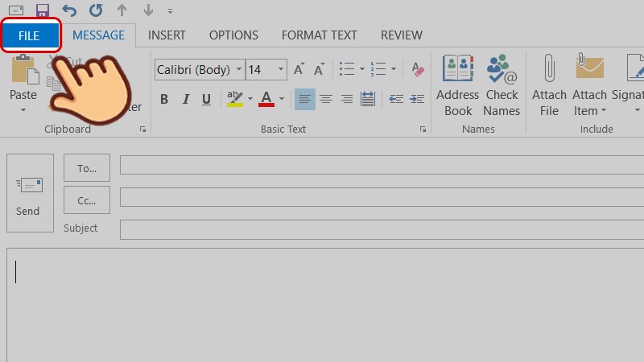Click the Signature button
Screen dimensions: 644x362
coord(628,86)
